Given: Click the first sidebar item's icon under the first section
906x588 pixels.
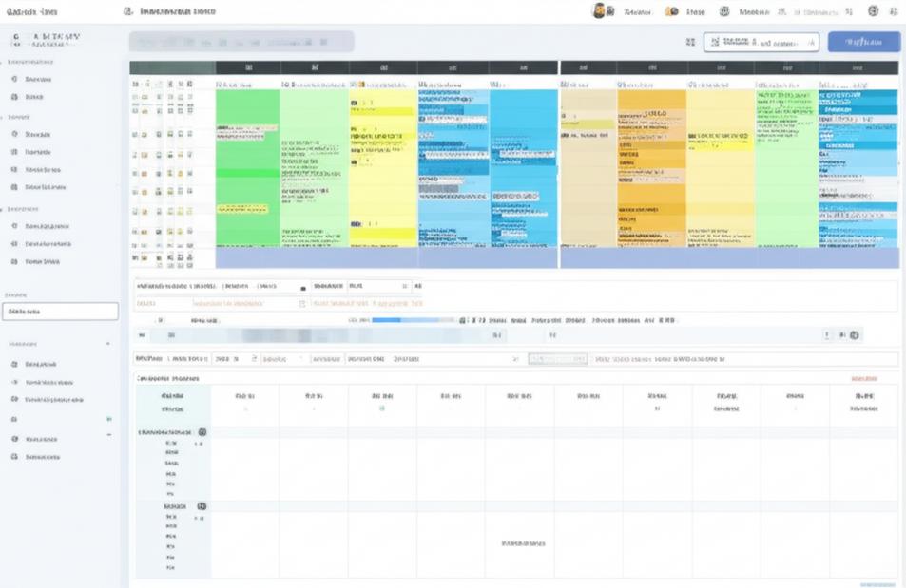Looking at the screenshot, I should point(15,80).
